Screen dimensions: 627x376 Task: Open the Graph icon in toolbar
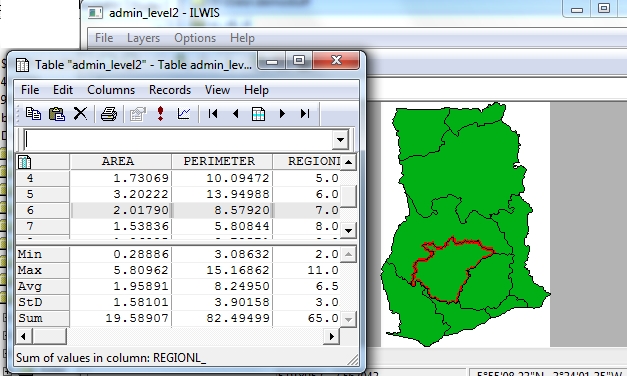click(x=184, y=114)
